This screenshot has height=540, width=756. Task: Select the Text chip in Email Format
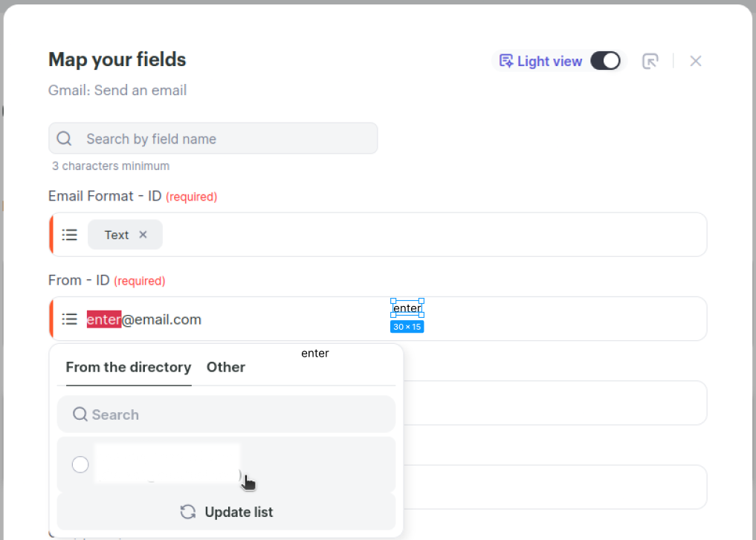click(x=116, y=235)
